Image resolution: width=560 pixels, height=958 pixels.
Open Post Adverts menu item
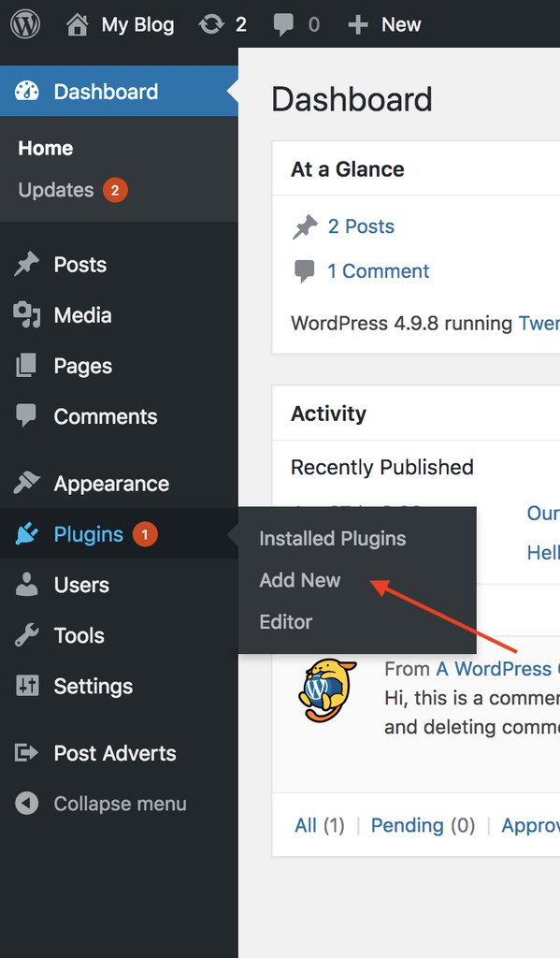115,753
